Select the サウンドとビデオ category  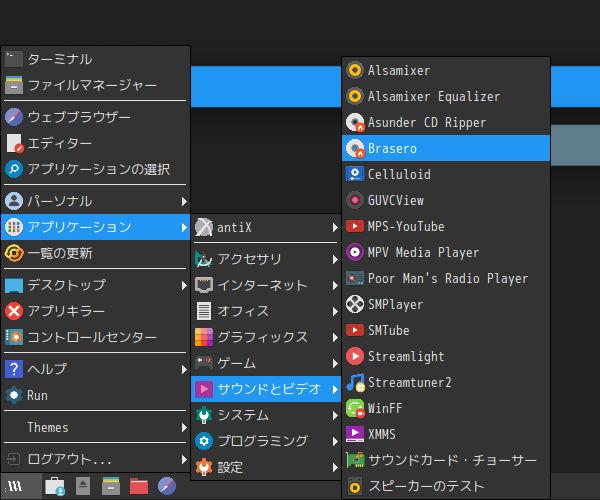click(266, 389)
